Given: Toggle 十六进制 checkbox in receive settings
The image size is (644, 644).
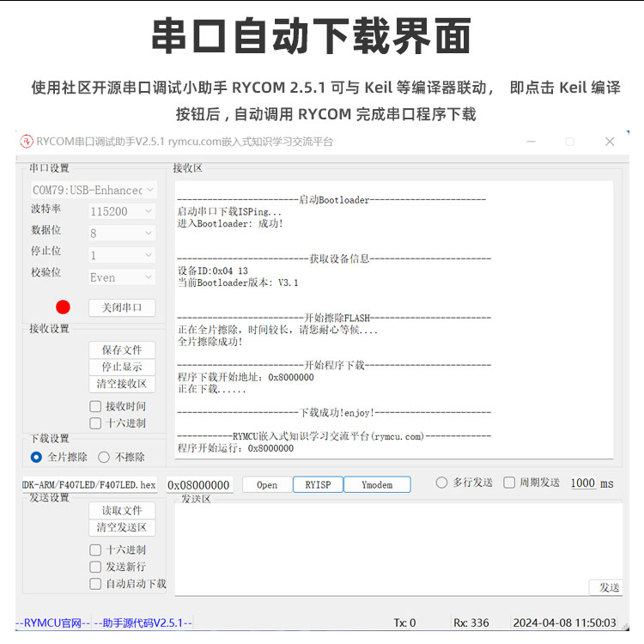Looking at the screenshot, I should (x=95, y=423).
